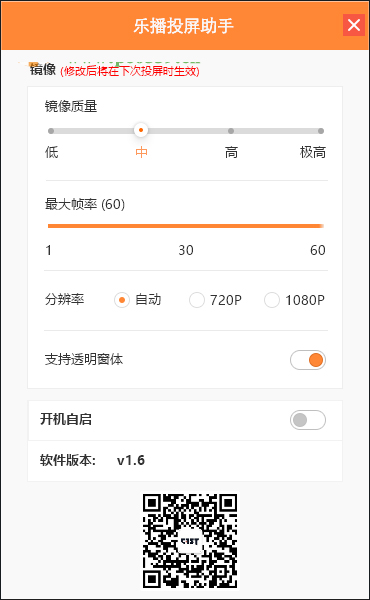
Task: Enable the 开机自启 toggle
Action: 308,420
